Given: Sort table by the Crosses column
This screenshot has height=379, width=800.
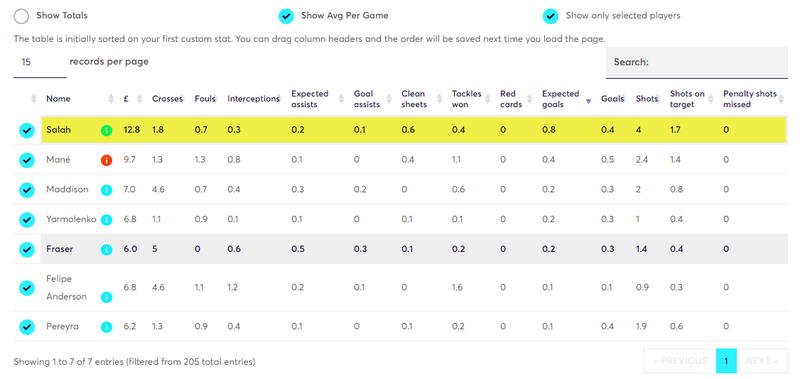Looking at the screenshot, I should [x=167, y=99].
